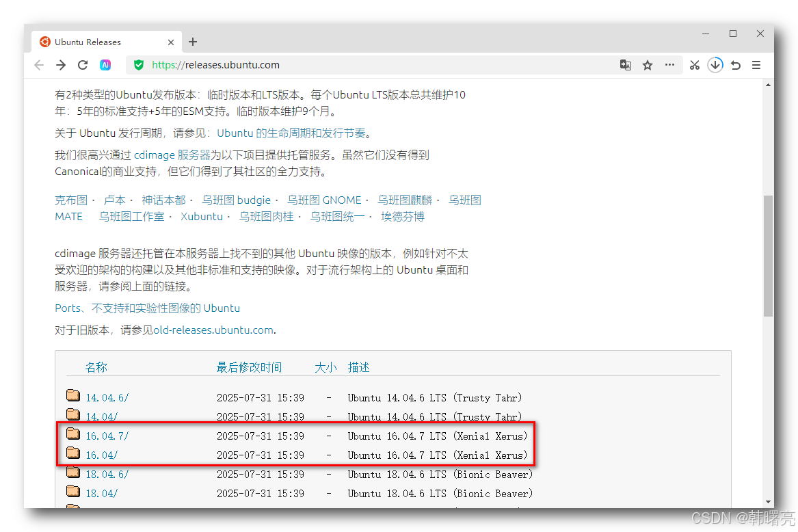Sort by 大小 column header

[325, 368]
